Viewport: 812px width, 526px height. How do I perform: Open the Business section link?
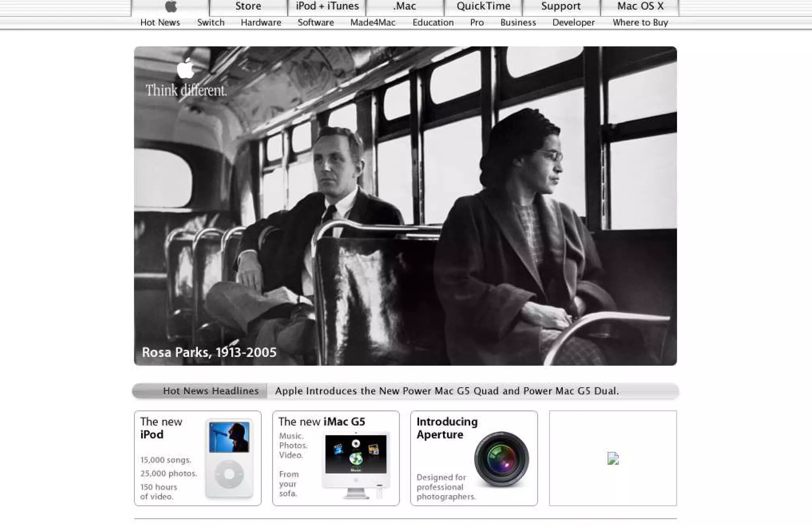point(518,23)
